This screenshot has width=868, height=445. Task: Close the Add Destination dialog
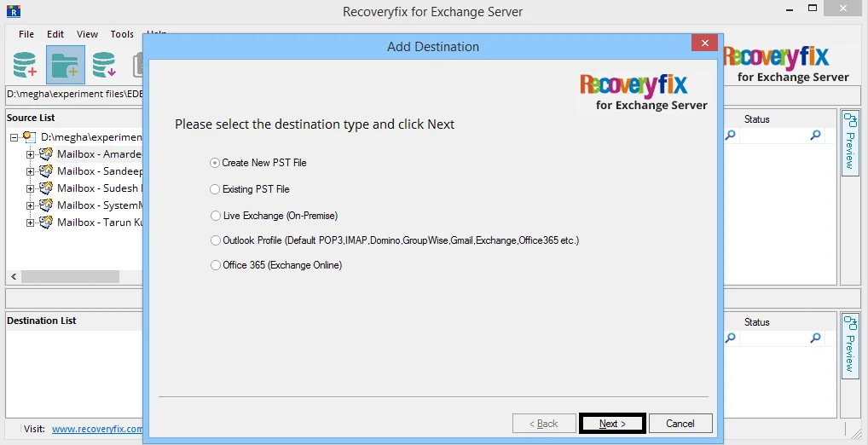point(704,43)
